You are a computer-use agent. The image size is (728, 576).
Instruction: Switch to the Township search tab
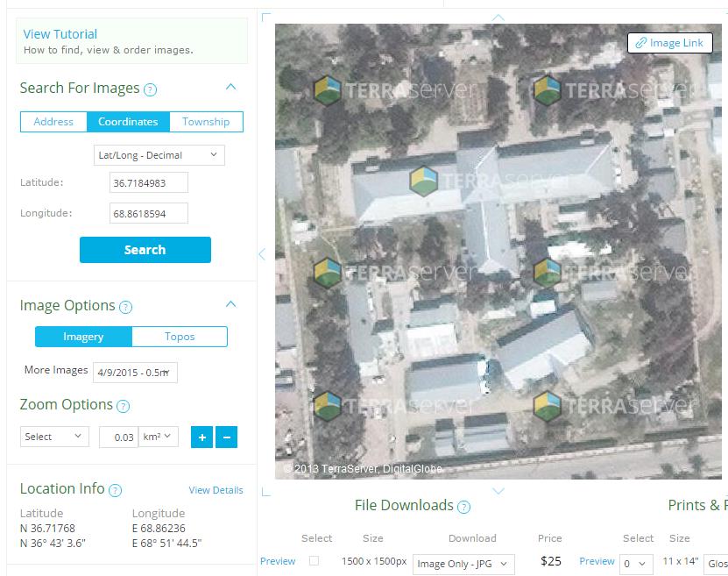point(206,122)
